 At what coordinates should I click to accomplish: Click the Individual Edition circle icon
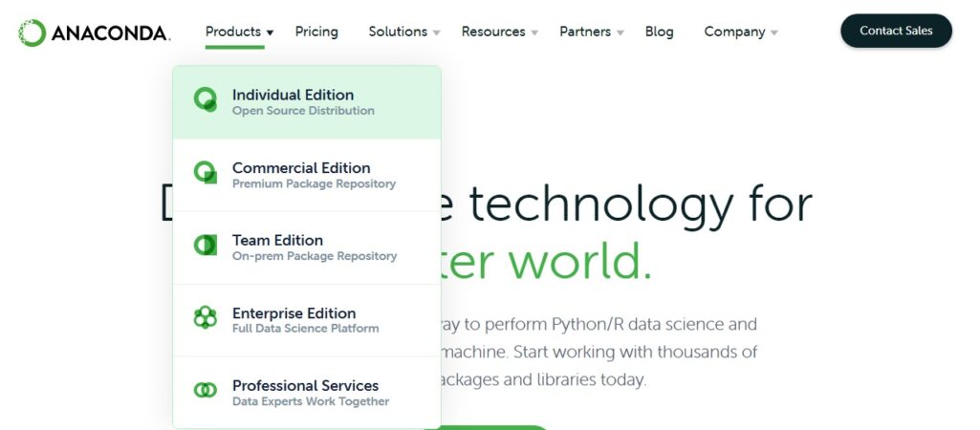[205, 99]
